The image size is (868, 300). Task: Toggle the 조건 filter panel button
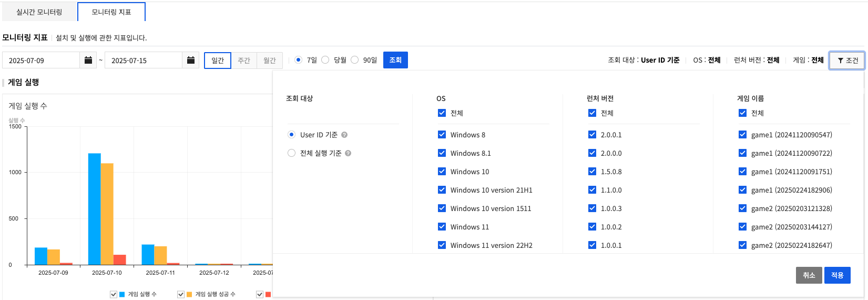coord(847,61)
